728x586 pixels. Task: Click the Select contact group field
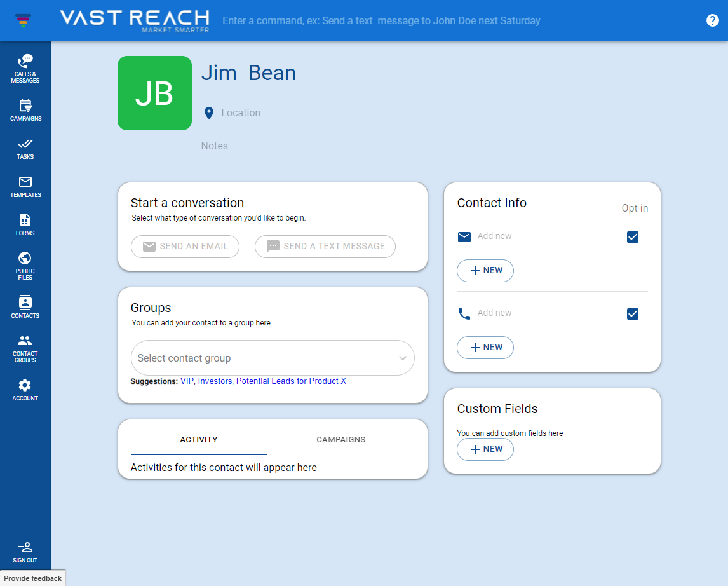point(273,358)
